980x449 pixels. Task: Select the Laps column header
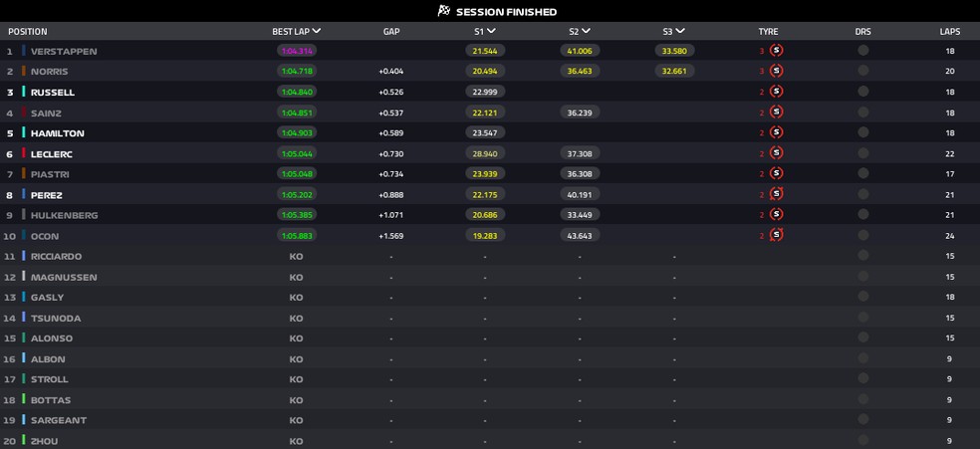point(949,32)
